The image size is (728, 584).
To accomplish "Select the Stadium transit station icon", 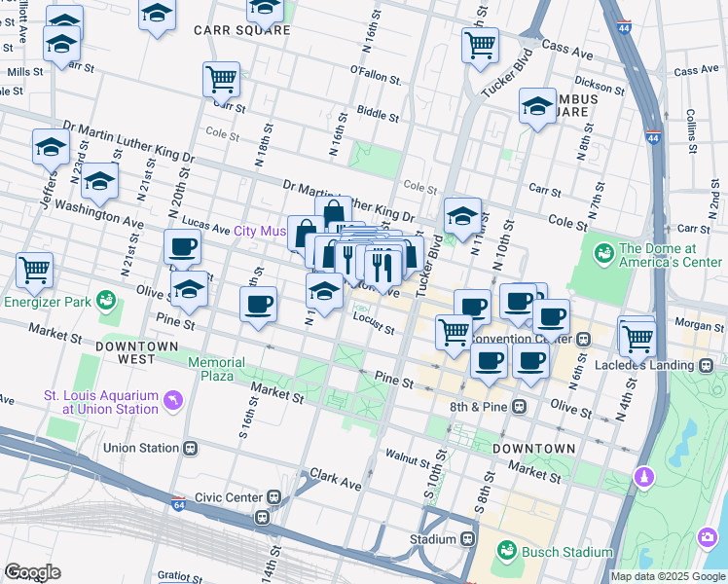I will (467, 539).
